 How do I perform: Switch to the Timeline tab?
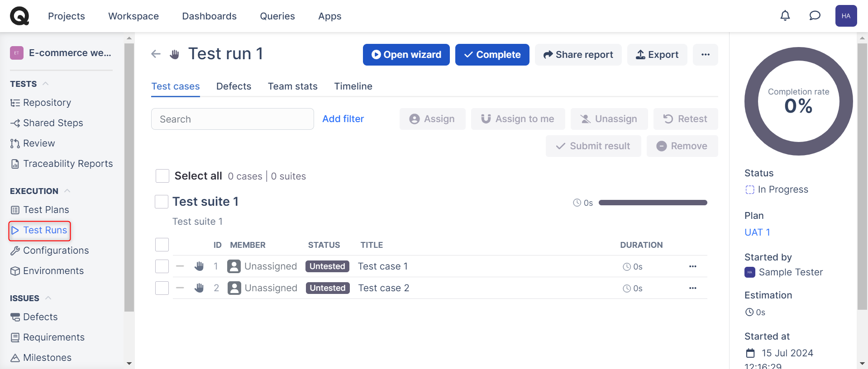click(x=353, y=86)
